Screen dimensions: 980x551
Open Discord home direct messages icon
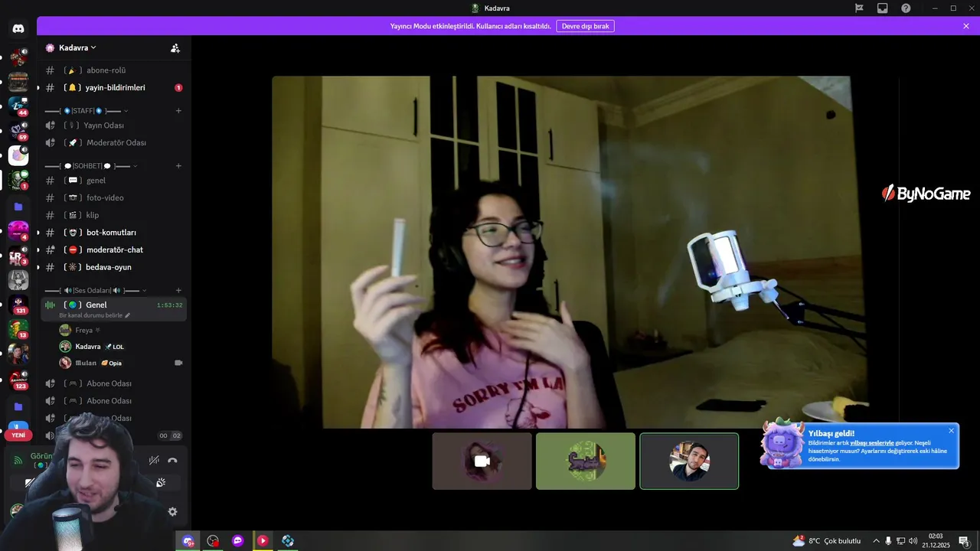point(18,28)
